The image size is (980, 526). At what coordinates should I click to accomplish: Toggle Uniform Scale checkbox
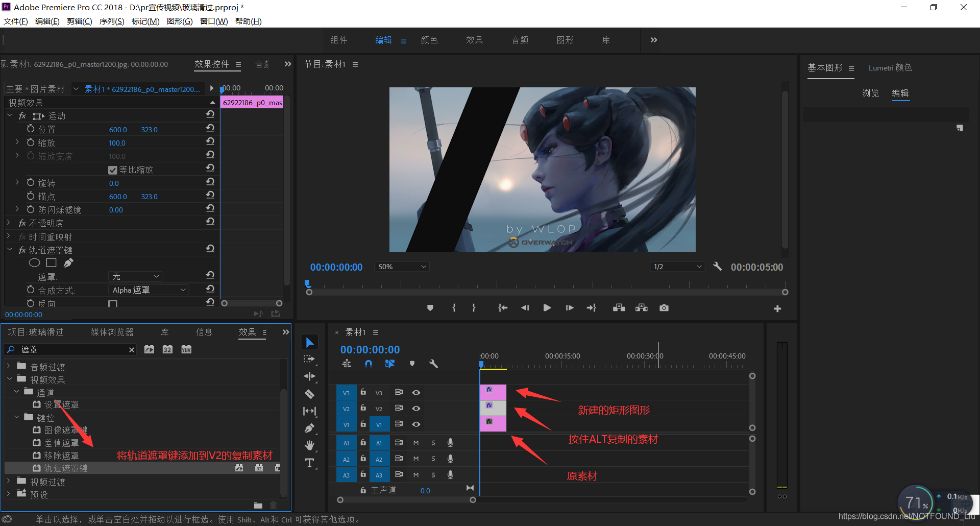coord(113,170)
